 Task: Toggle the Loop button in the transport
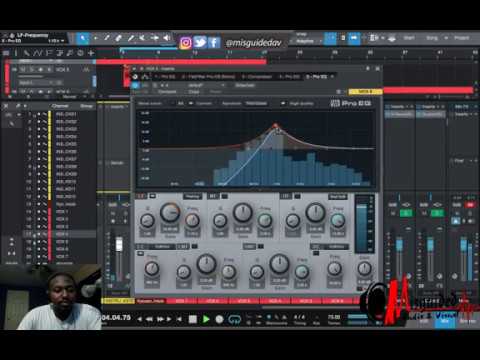234,319
